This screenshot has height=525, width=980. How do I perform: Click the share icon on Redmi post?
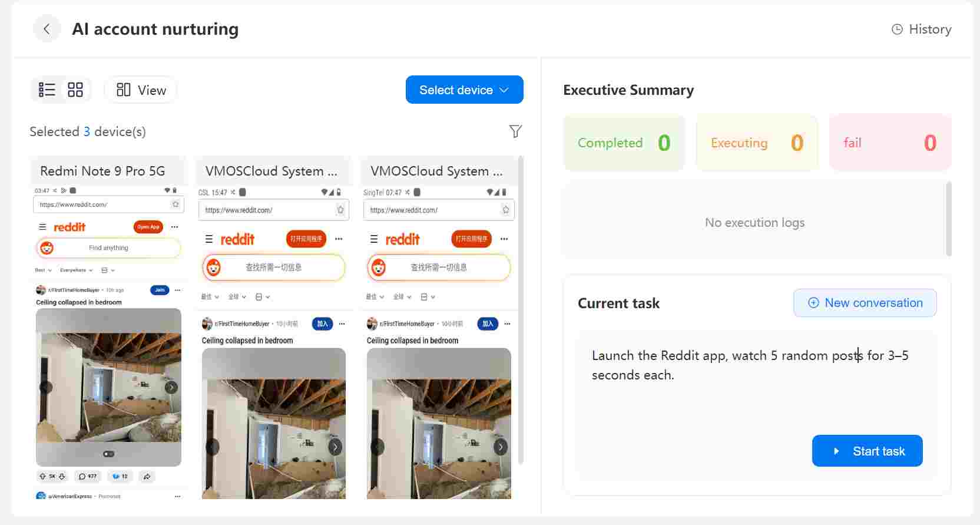147,476
